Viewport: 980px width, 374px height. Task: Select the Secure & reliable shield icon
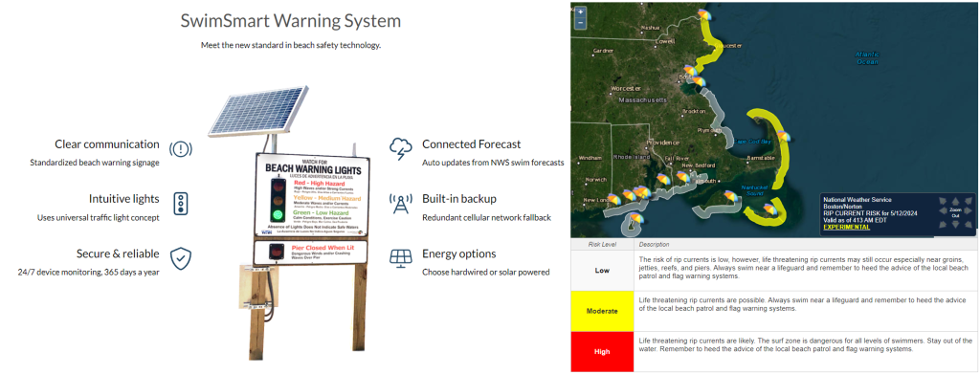click(181, 258)
